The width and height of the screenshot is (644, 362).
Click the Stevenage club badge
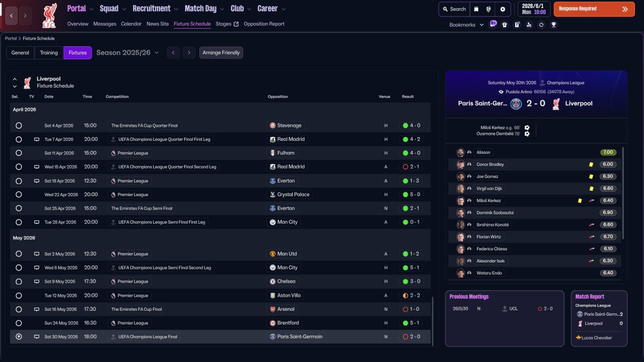click(x=272, y=126)
